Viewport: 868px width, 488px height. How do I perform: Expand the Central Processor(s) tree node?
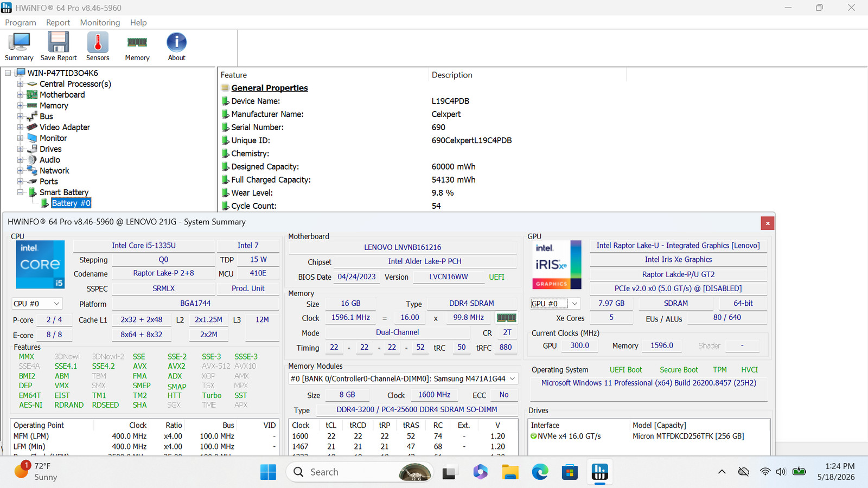(x=20, y=84)
